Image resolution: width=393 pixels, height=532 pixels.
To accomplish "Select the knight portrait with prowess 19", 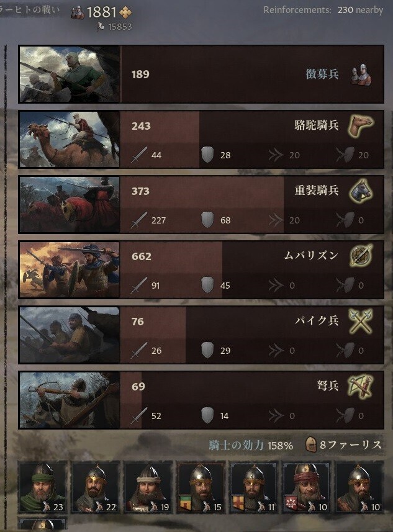I will 148,487.
